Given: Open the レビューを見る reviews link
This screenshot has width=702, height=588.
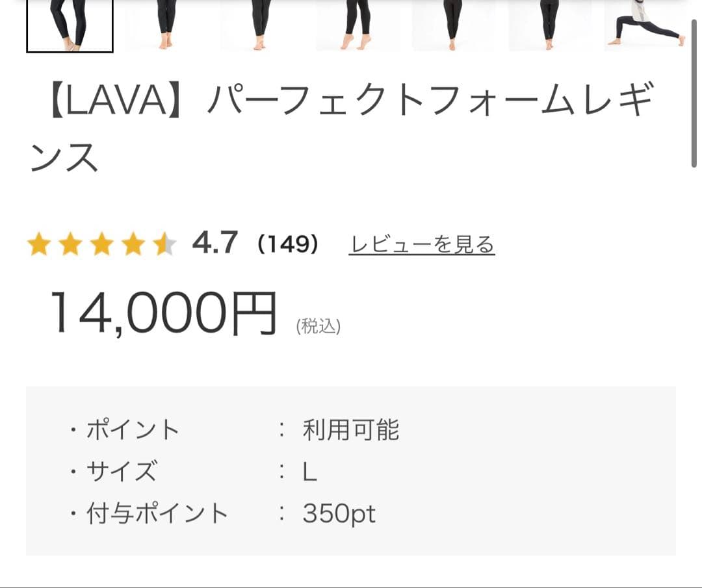Looking at the screenshot, I should click(421, 245).
